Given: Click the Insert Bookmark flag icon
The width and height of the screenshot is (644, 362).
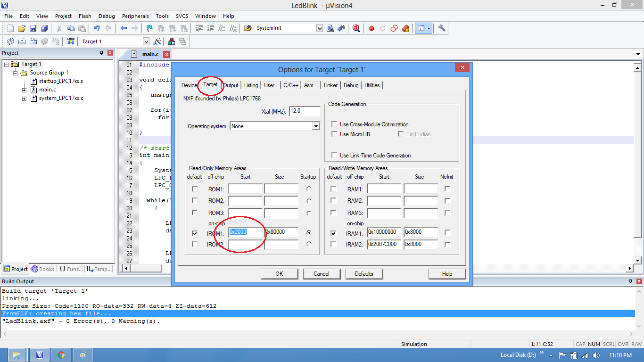Looking at the screenshot, I should point(149,28).
